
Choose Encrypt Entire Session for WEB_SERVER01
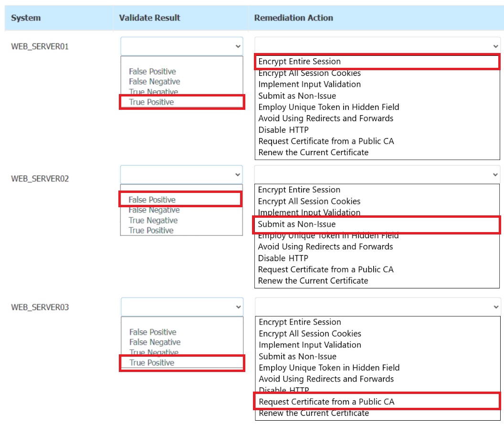coord(299,61)
